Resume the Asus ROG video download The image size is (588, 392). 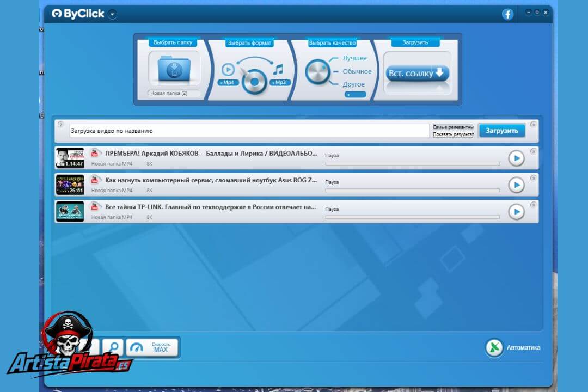pos(516,185)
